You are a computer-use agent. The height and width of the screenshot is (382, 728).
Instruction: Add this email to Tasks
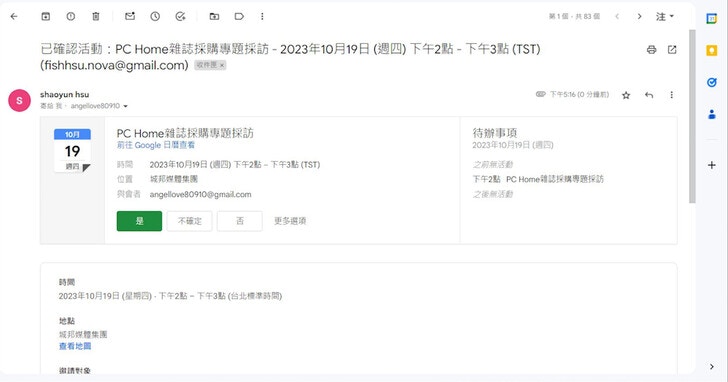(x=180, y=16)
